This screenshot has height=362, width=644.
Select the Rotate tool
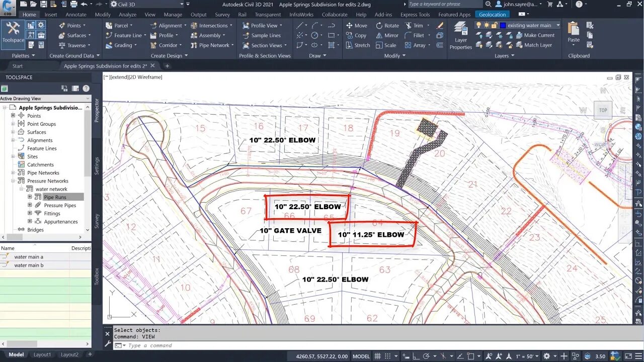[387, 25]
